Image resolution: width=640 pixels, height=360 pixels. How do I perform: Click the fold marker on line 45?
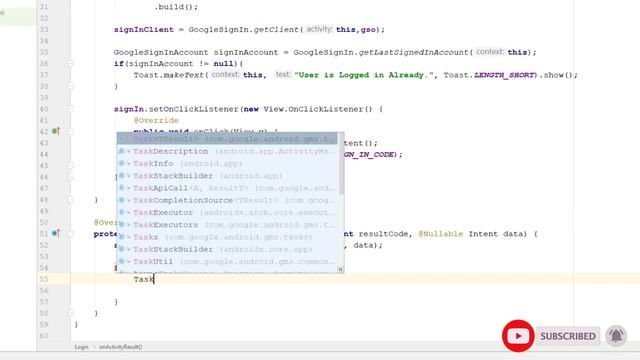click(70, 165)
